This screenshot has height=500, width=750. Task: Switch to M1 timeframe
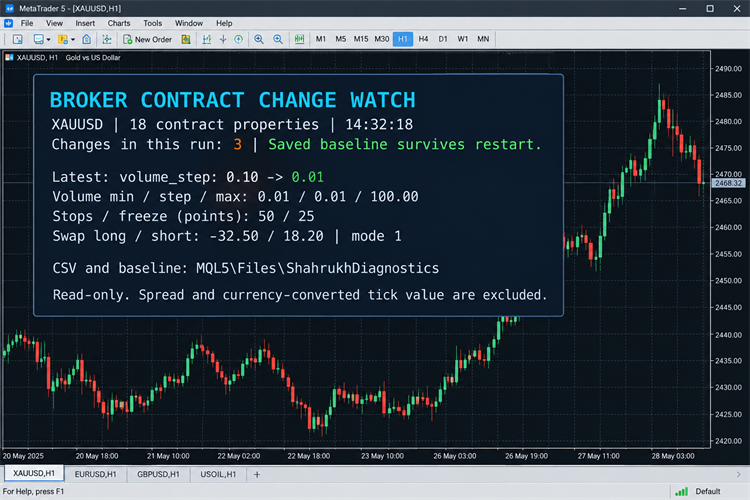[x=321, y=39]
